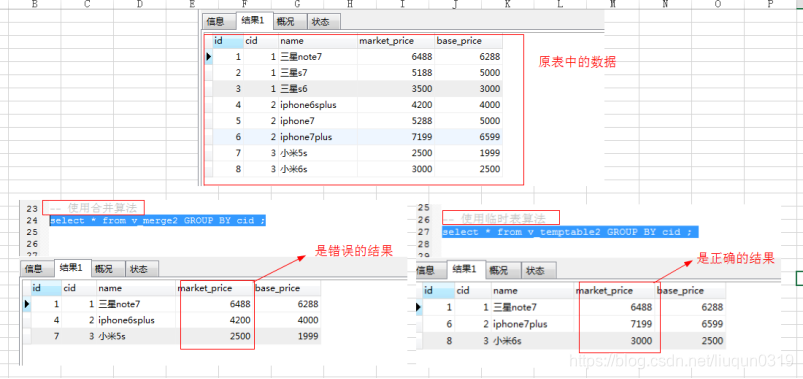This screenshot has width=803, height=379.
Task: Click the base_price header in the v_temptable2 result grid
Action: [x=690, y=291]
